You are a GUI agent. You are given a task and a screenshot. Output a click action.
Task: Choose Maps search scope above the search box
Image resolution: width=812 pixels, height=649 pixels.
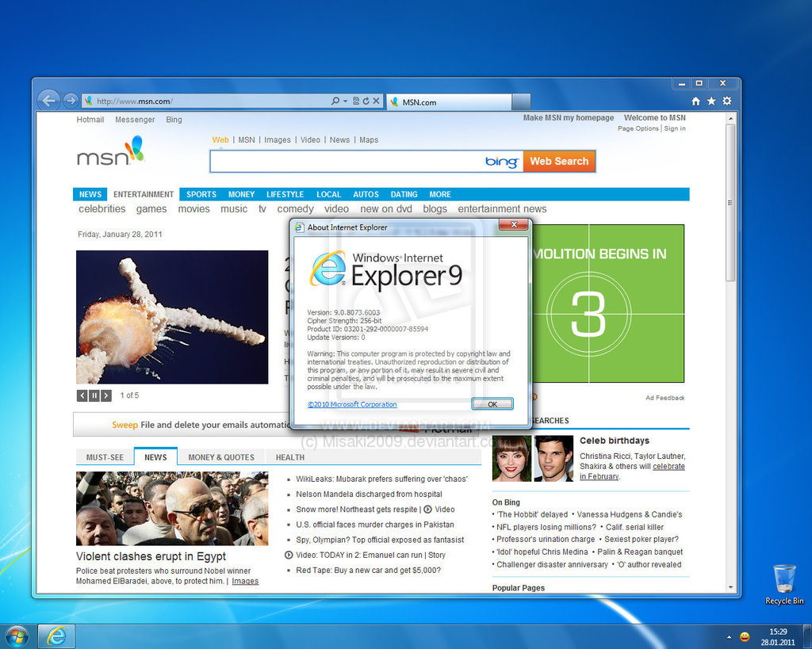(x=369, y=139)
